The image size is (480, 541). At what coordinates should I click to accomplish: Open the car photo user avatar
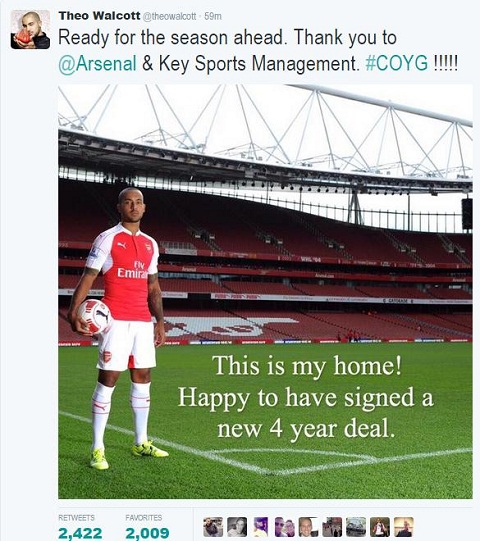coord(356,527)
